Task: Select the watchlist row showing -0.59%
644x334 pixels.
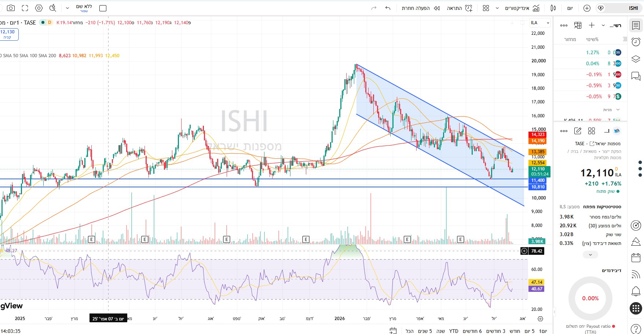Action: coord(590,85)
